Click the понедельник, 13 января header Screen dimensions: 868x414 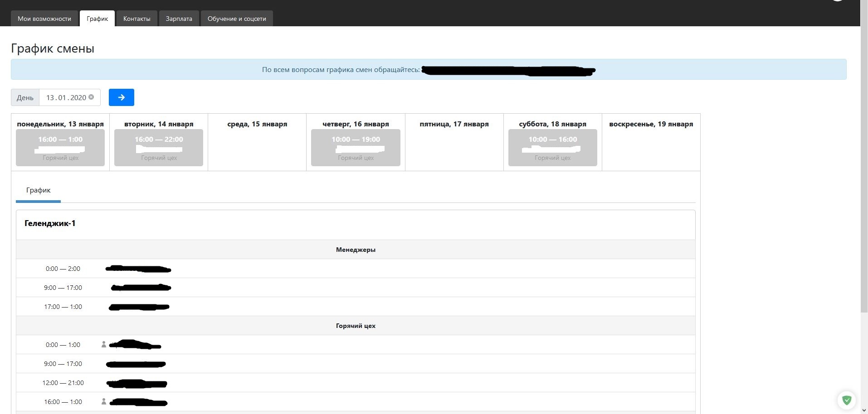pyautogui.click(x=60, y=124)
